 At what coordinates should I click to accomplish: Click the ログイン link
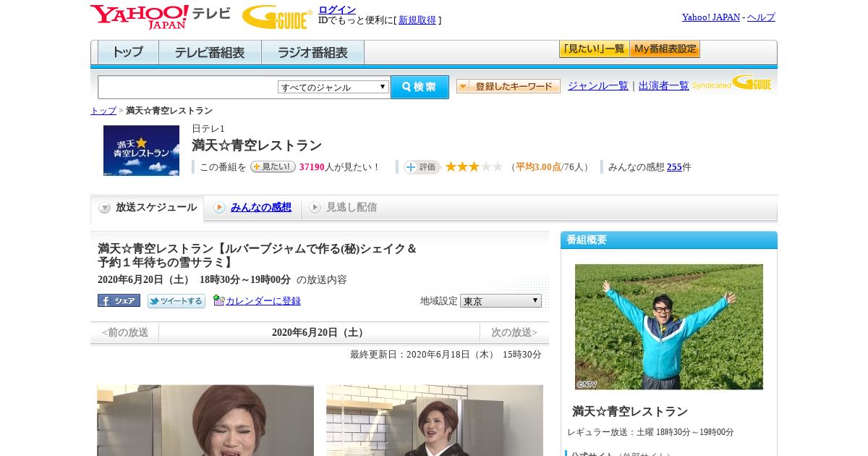coord(337,9)
